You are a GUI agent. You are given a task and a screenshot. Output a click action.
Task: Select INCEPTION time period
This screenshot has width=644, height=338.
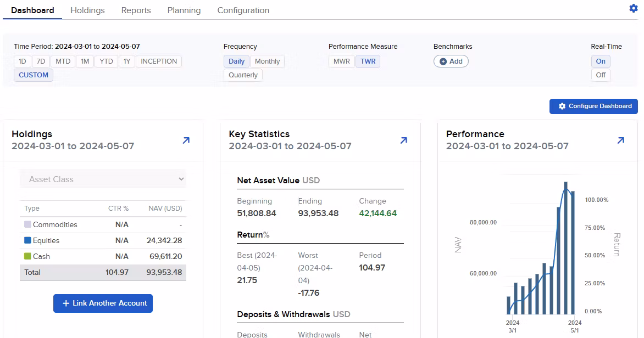point(158,61)
